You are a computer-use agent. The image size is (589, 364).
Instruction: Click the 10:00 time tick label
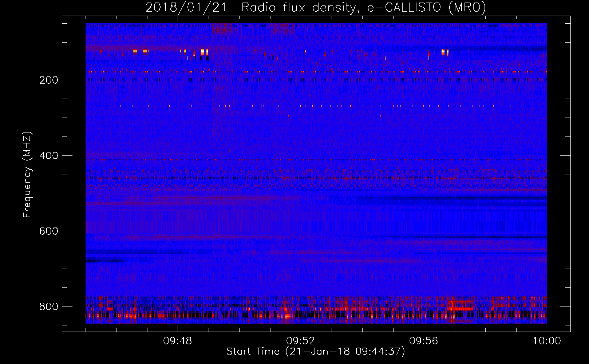(x=547, y=341)
